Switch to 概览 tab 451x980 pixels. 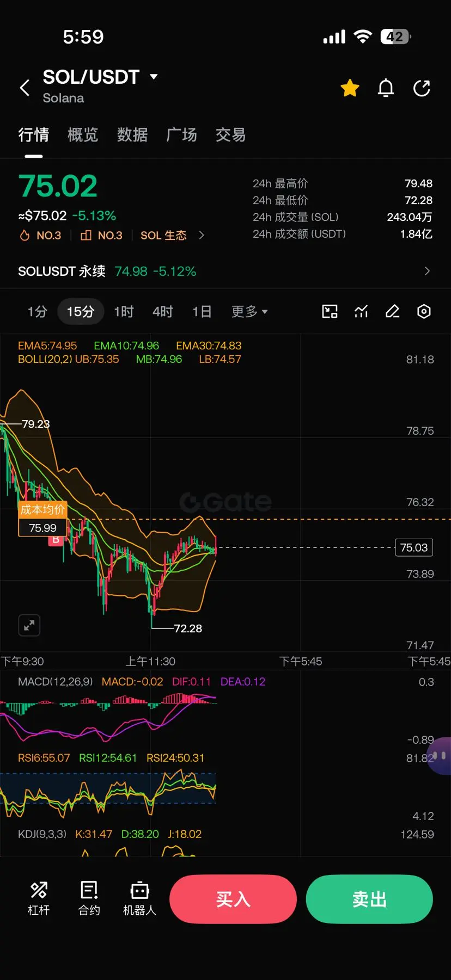(x=83, y=134)
